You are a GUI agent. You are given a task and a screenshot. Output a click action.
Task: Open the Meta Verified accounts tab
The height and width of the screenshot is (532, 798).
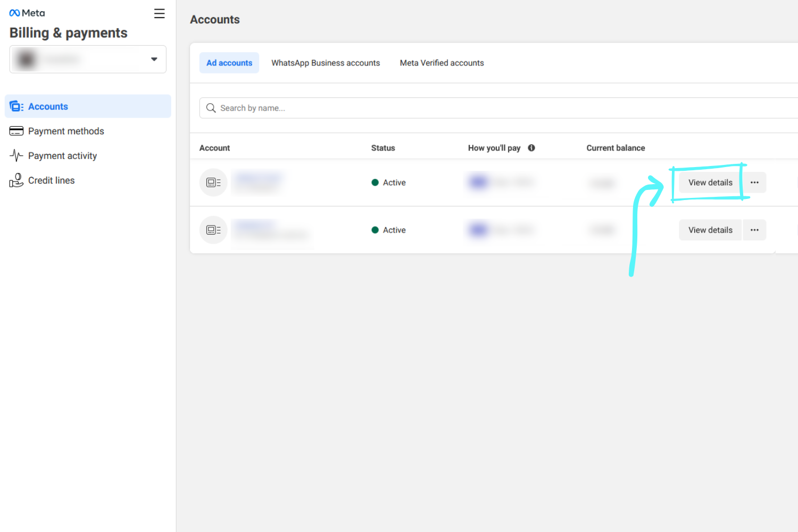(x=442, y=63)
